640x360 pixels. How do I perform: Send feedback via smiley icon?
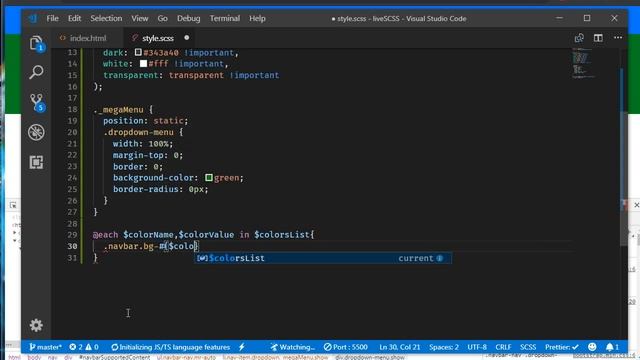592,347
